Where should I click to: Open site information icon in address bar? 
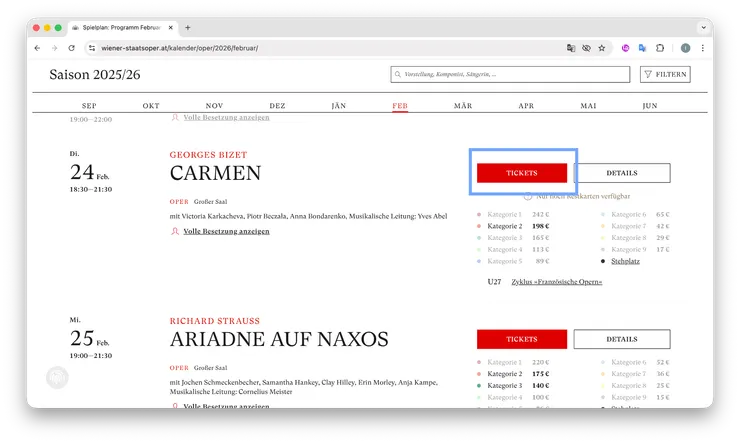tap(92, 48)
